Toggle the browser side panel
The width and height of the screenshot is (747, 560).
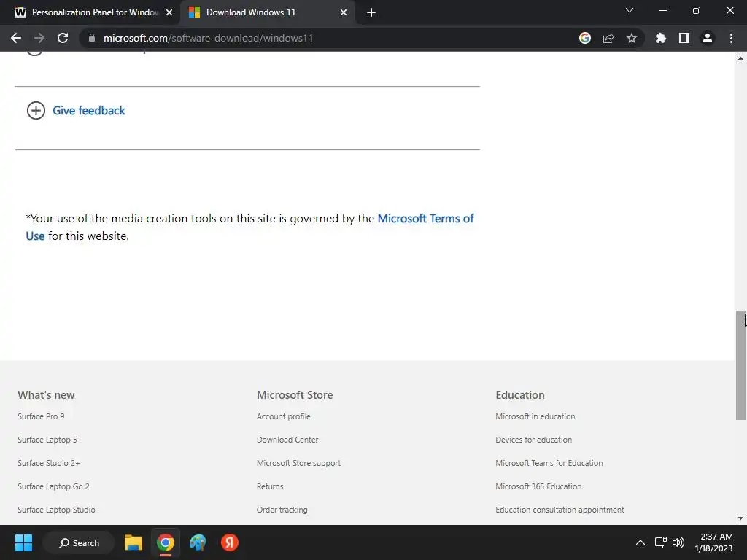(x=684, y=38)
